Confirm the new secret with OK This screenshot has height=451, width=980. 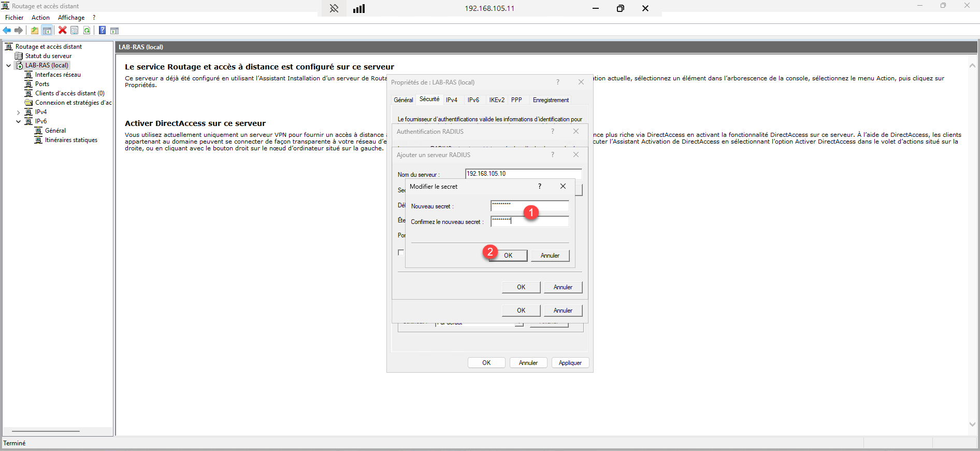pyautogui.click(x=508, y=256)
